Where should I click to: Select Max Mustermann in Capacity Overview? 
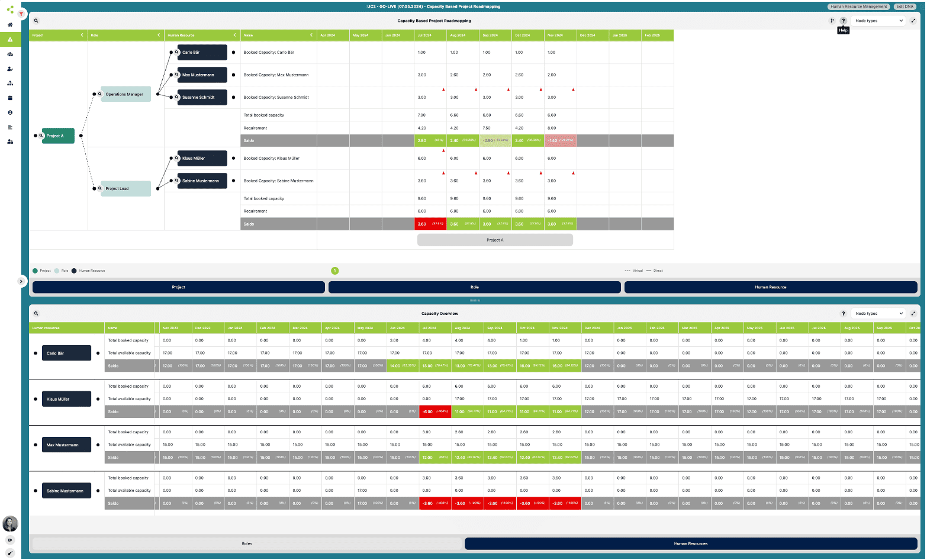66,445
